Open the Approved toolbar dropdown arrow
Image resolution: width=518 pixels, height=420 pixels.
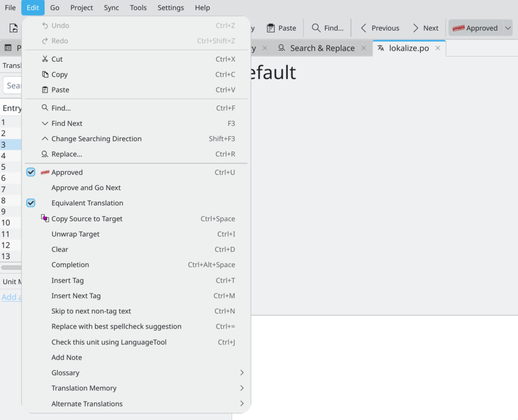[508, 28]
